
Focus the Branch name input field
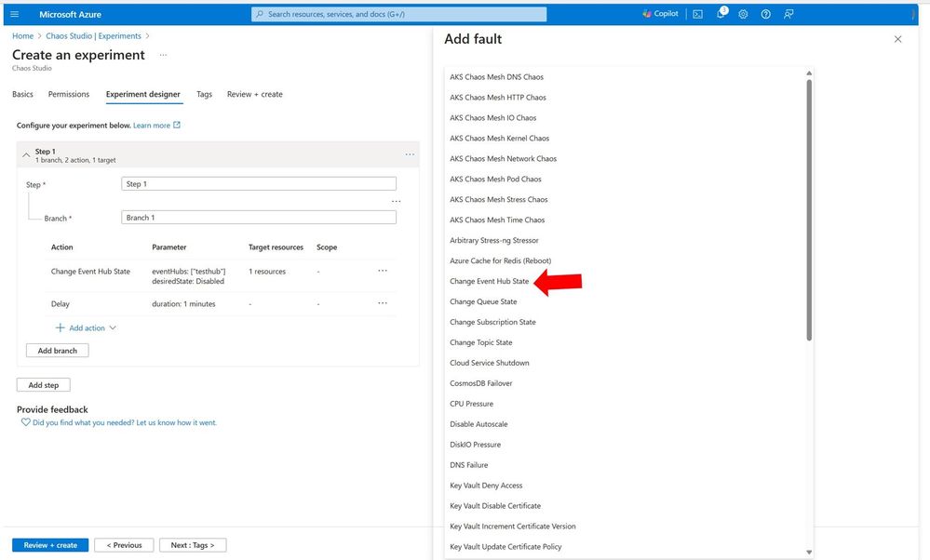[x=259, y=218]
